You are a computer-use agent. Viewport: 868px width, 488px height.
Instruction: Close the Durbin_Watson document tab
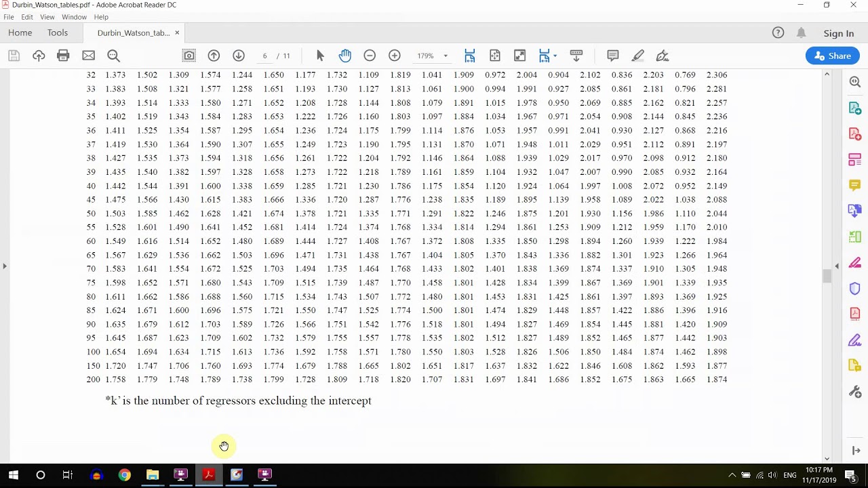177,33
